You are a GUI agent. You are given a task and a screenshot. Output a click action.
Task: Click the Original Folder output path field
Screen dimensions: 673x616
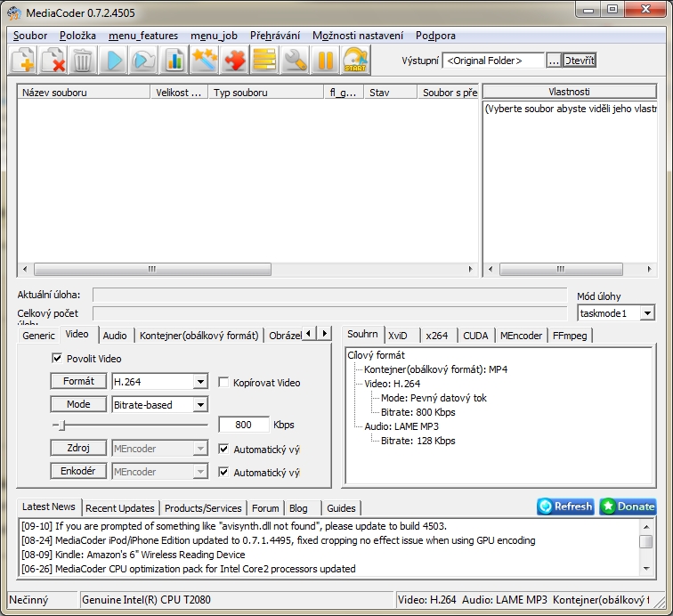pyautogui.click(x=493, y=61)
